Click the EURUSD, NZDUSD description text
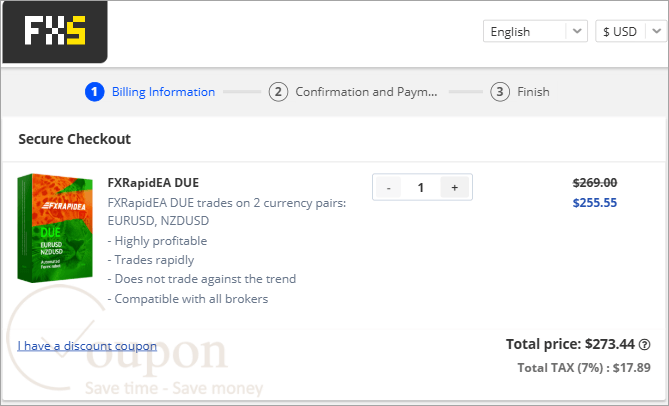Viewport: 669px width, 406px height. click(158, 221)
